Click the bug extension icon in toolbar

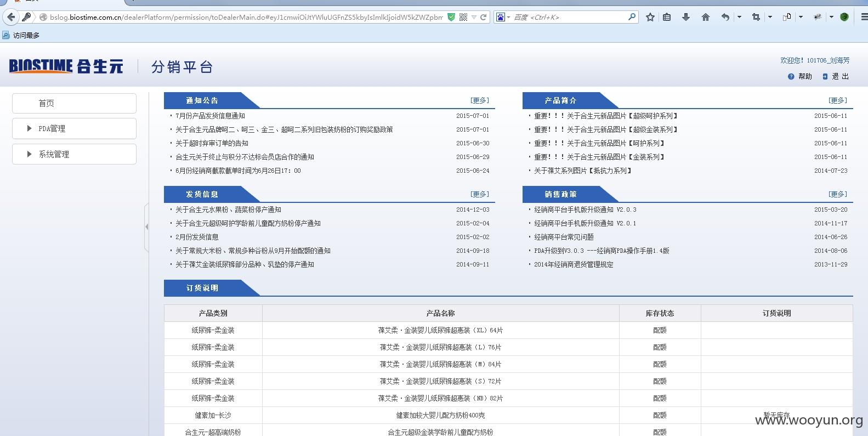click(x=818, y=17)
